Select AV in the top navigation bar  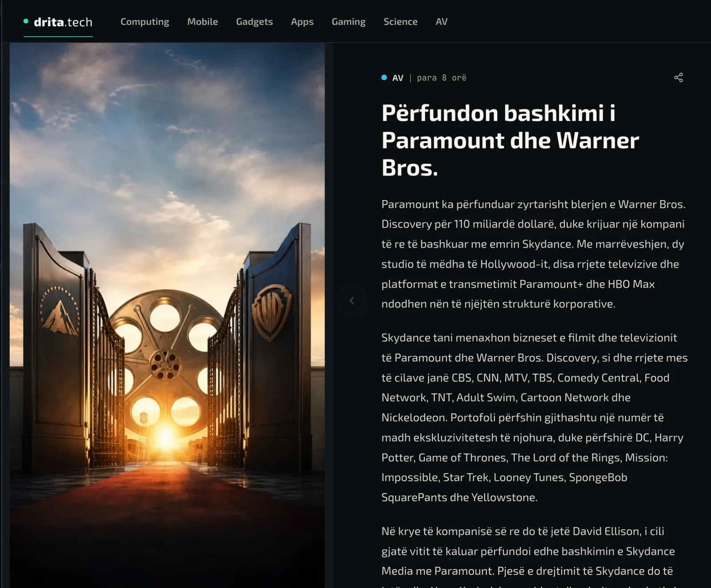(442, 22)
